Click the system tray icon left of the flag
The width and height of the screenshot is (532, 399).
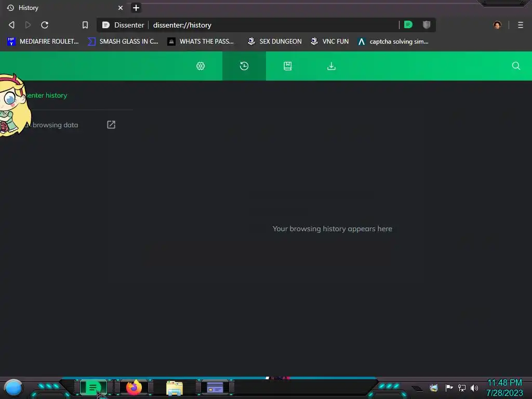click(434, 388)
